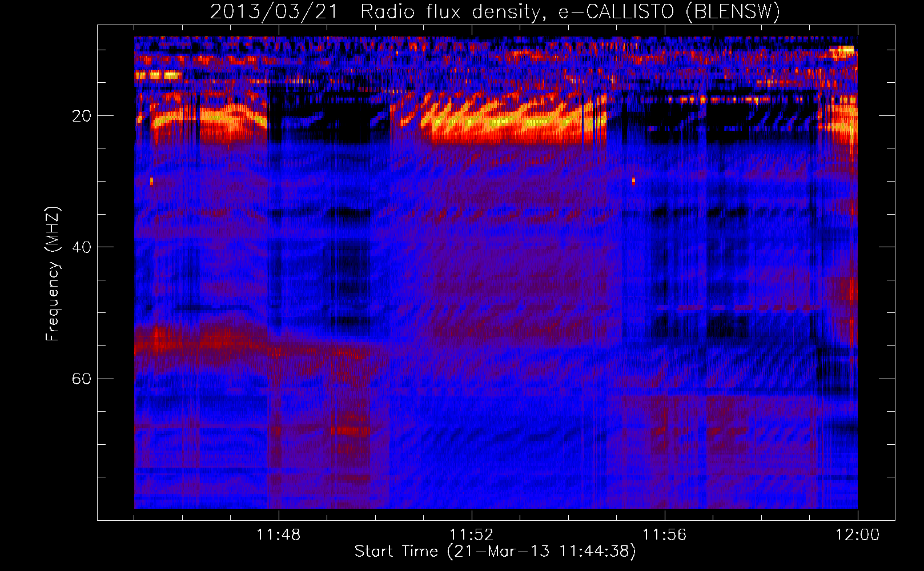Click the '11:48' time tick label

point(278,534)
